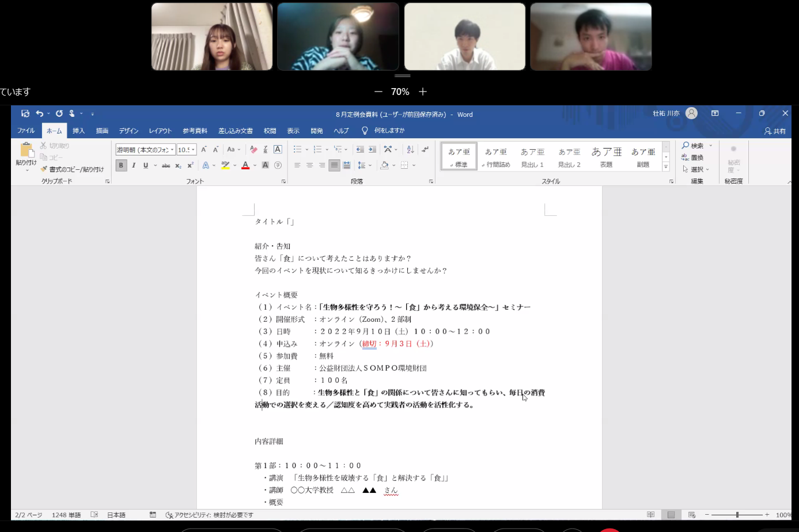799x532 pixels.
Task: Click the meeting zoom-out minus button beside 70%
Action: pos(378,92)
